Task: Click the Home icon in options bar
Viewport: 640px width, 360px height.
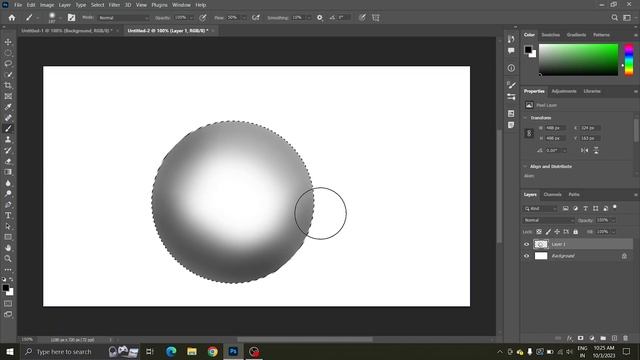Action: point(12,18)
